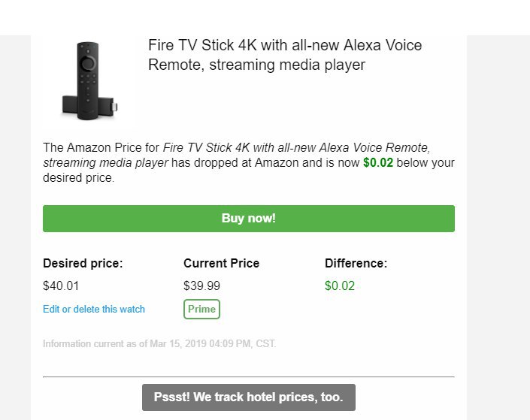Select the Difference column header
The height and width of the screenshot is (420, 530).
tap(356, 264)
